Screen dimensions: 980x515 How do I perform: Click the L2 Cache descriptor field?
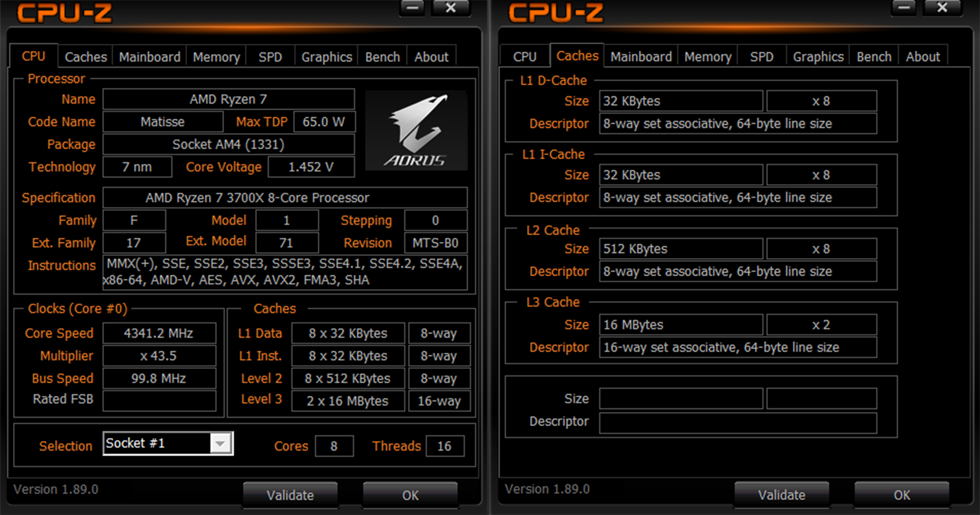(738, 271)
